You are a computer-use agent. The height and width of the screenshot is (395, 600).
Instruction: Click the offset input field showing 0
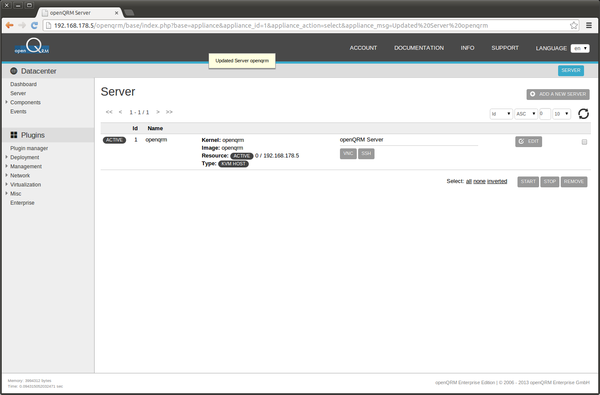pyautogui.click(x=545, y=114)
